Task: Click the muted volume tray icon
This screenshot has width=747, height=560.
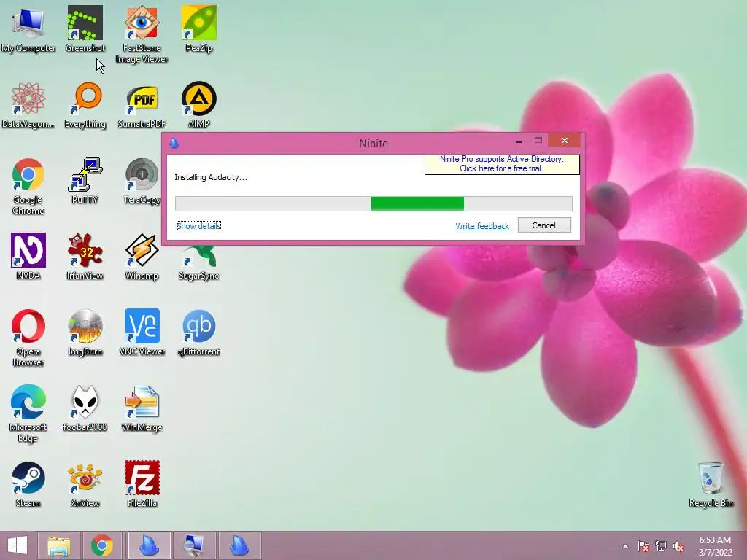Action: (678, 546)
